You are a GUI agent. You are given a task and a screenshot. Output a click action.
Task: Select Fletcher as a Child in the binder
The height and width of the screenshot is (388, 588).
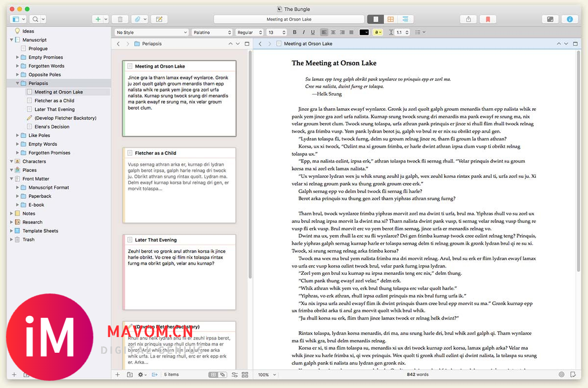click(54, 100)
